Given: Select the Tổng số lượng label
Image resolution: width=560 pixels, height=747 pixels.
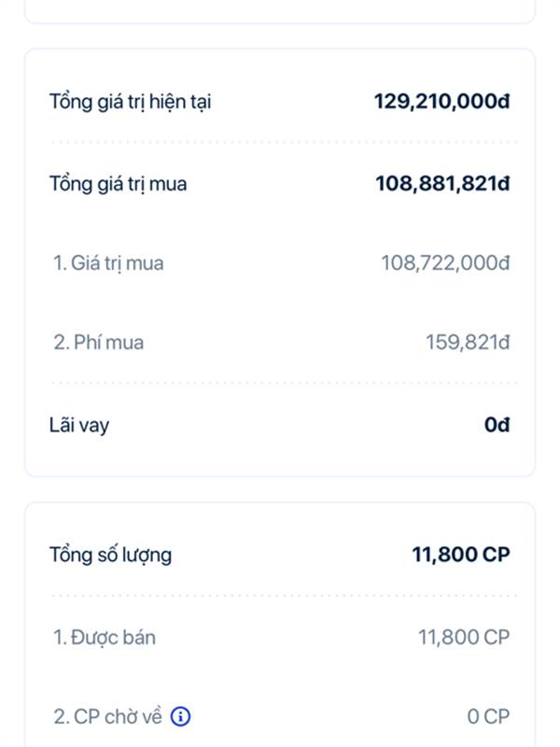Looking at the screenshot, I should tap(110, 555).
